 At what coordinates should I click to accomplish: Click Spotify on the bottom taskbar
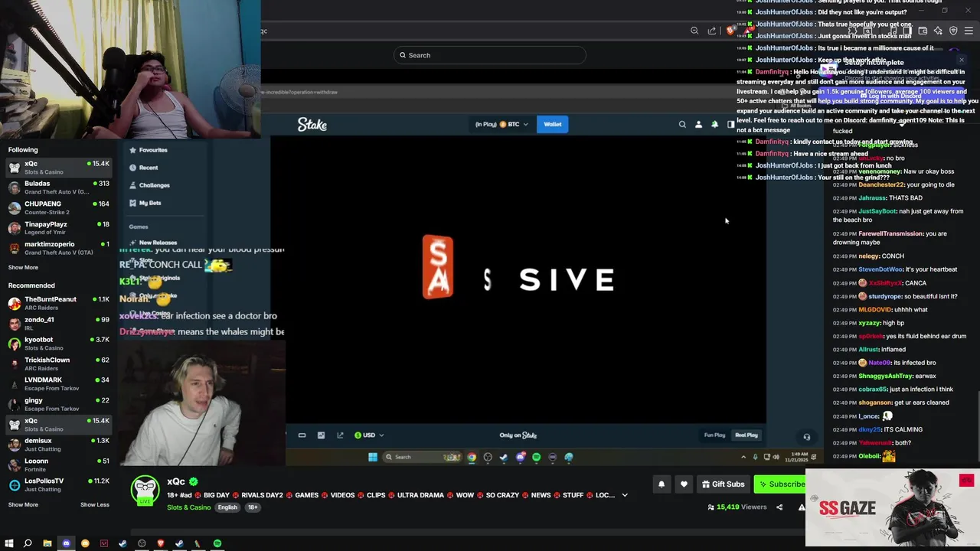click(x=217, y=543)
